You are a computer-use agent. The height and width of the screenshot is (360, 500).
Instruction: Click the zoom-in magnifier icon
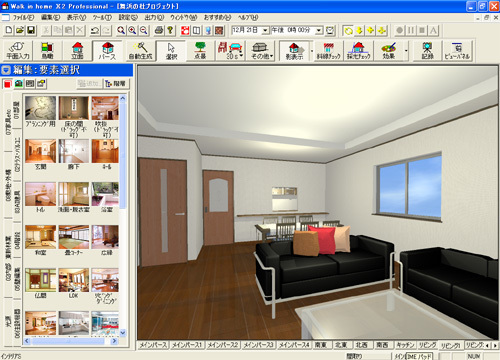tap(132, 31)
